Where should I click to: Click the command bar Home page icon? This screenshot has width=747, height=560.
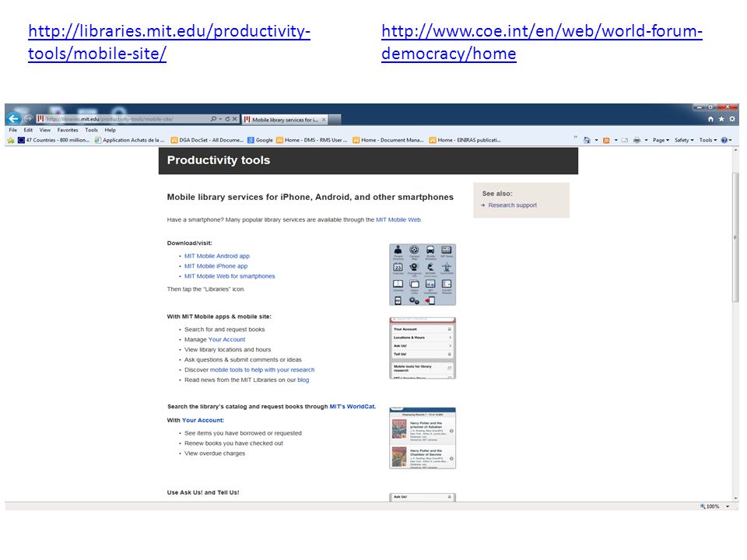pos(587,140)
